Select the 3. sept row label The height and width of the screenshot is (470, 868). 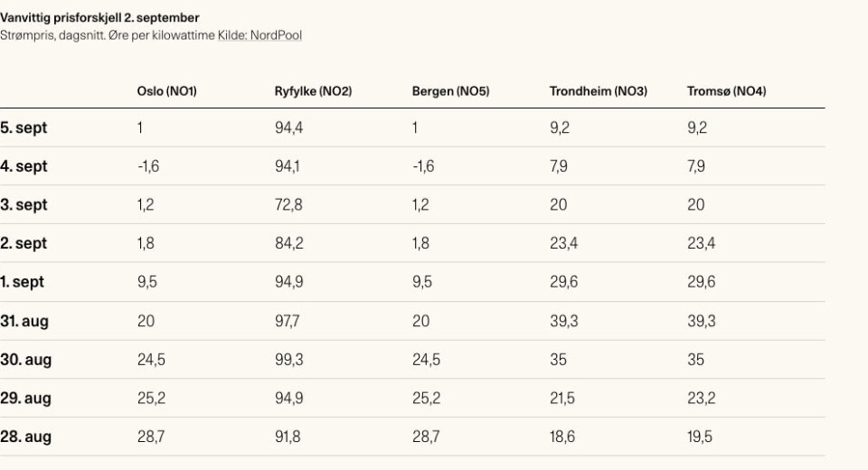pyautogui.click(x=24, y=205)
